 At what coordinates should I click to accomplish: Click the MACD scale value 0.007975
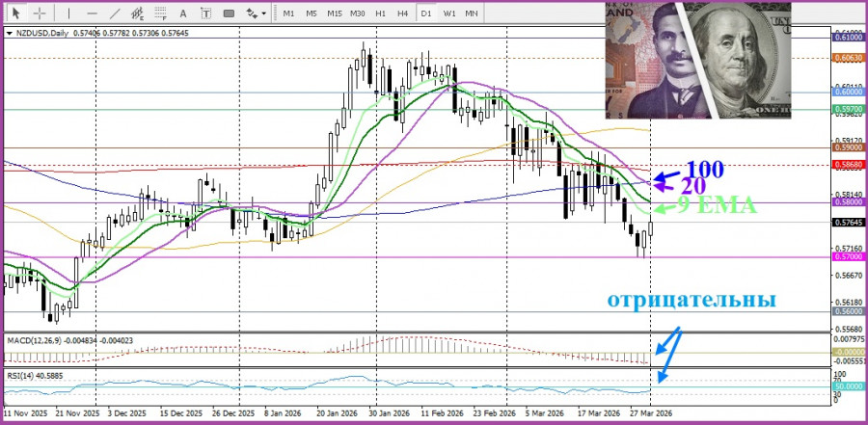click(x=848, y=338)
